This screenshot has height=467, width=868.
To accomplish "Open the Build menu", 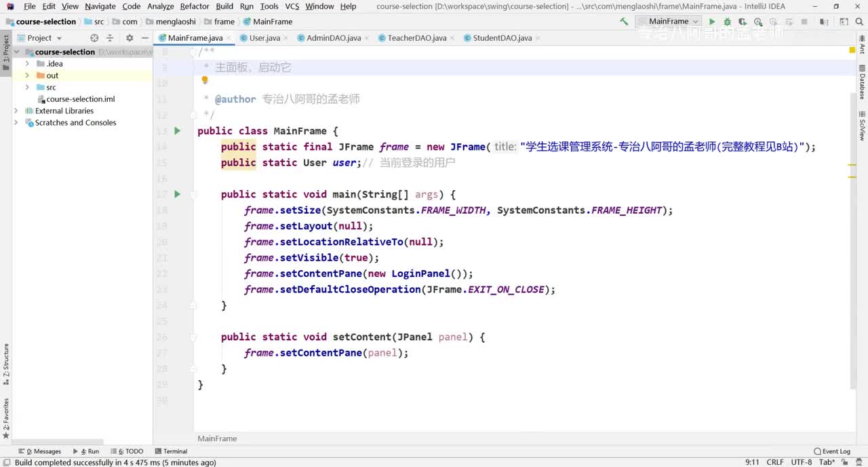I will click(x=224, y=6).
